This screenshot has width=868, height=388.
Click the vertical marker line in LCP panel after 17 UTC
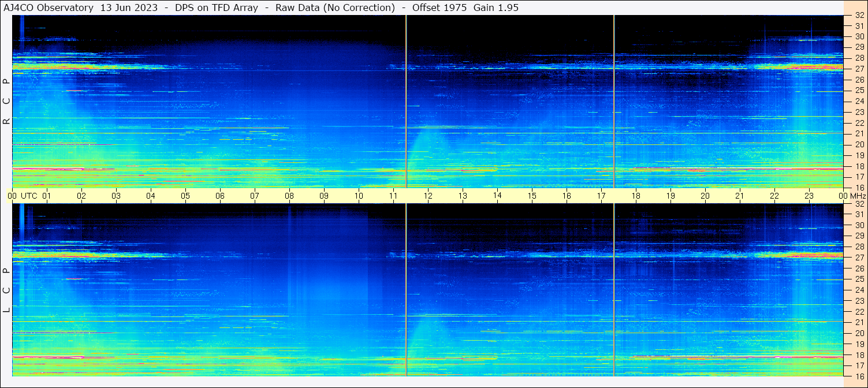[x=614, y=290]
